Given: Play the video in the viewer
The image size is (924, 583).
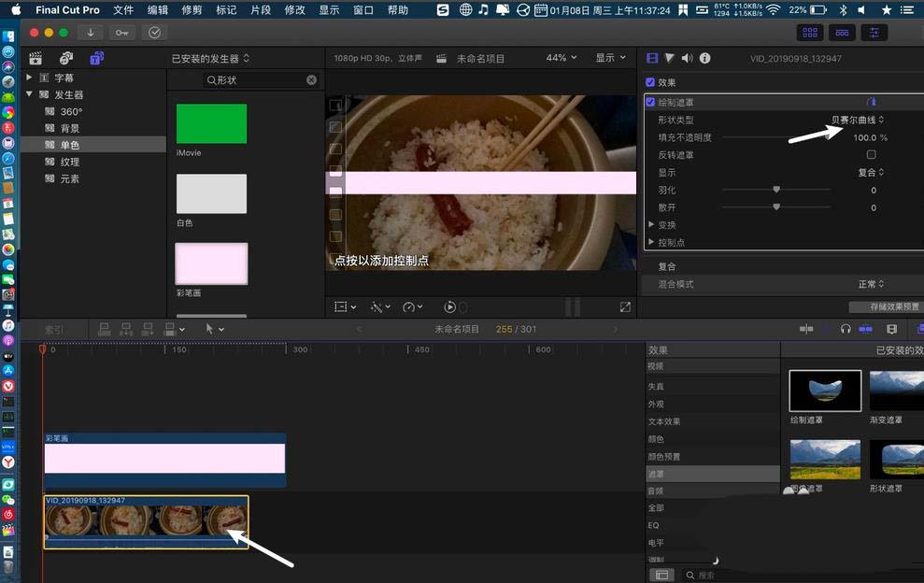Looking at the screenshot, I should [x=450, y=306].
